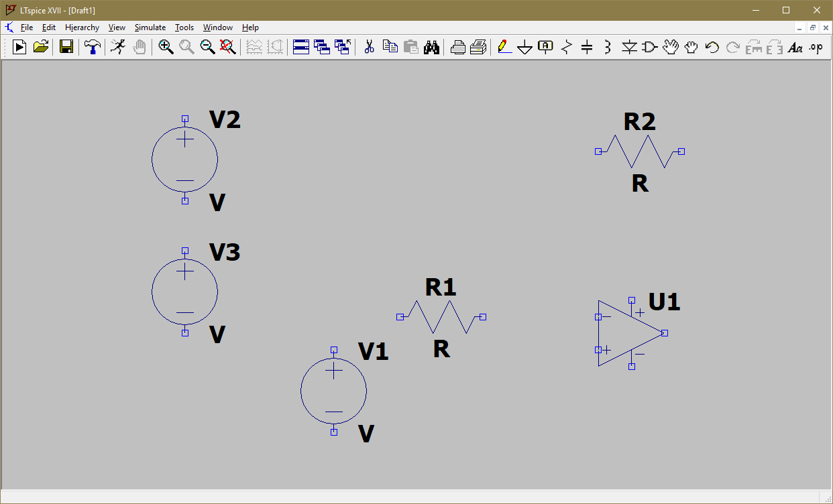Click the diode toolbar icon
This screenshot has height=504, width=833.
(x=628, y=47)
